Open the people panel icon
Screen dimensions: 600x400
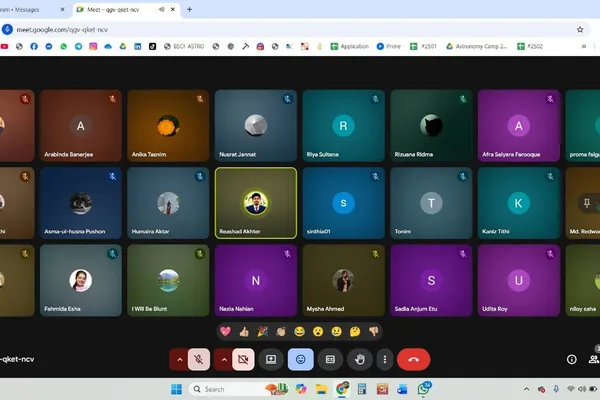click(x=594, y=359)
